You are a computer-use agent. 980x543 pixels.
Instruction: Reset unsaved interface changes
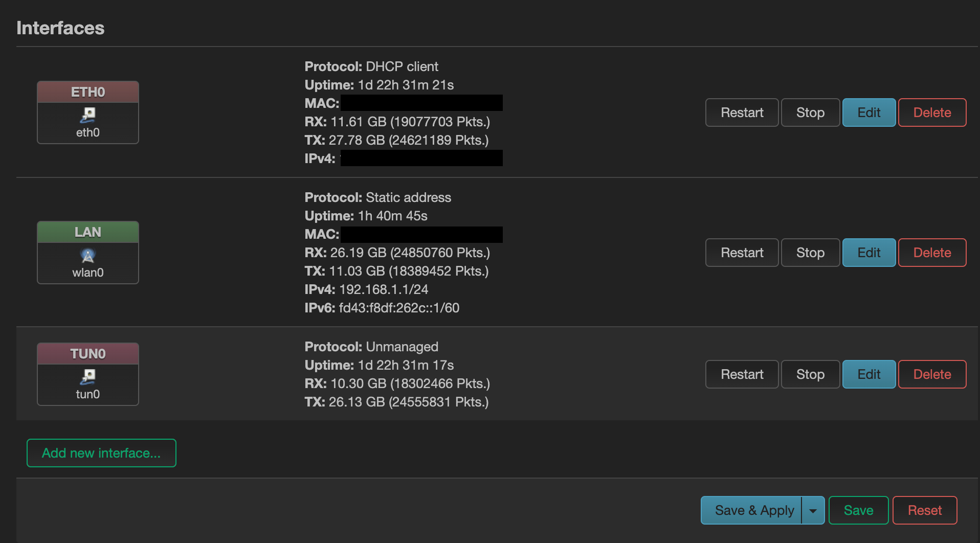coord(924,510)
